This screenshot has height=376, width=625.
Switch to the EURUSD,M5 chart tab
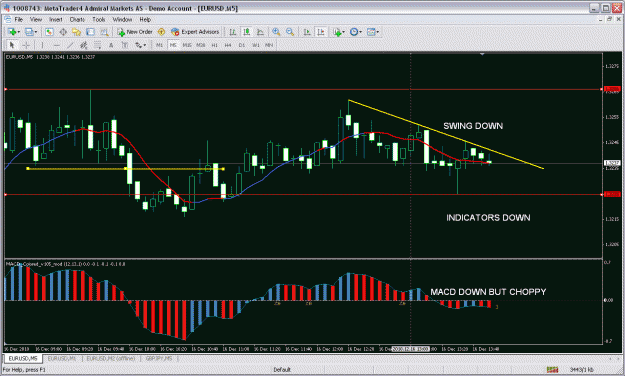click(23, 358)
